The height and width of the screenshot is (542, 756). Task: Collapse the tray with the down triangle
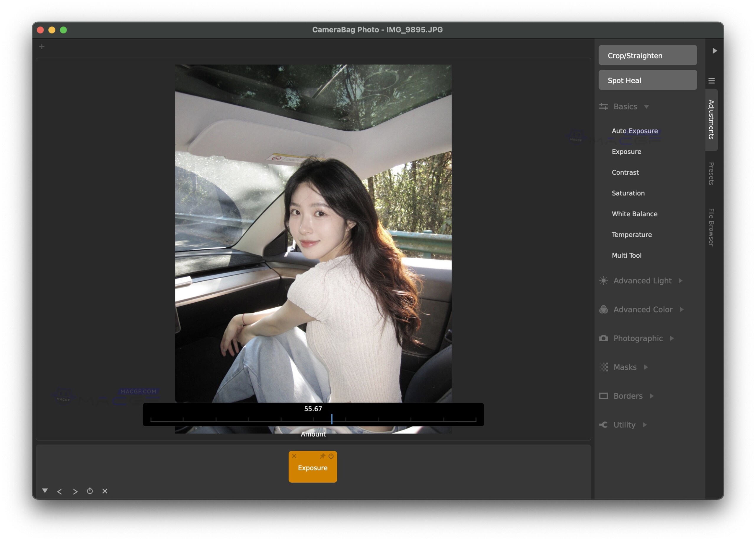(x=45, y=490)
